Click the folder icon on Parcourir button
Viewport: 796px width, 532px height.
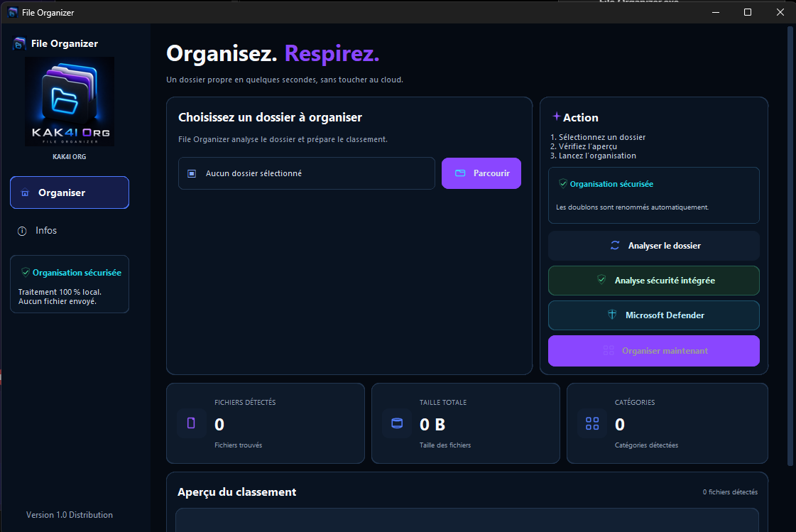point(460,173)
